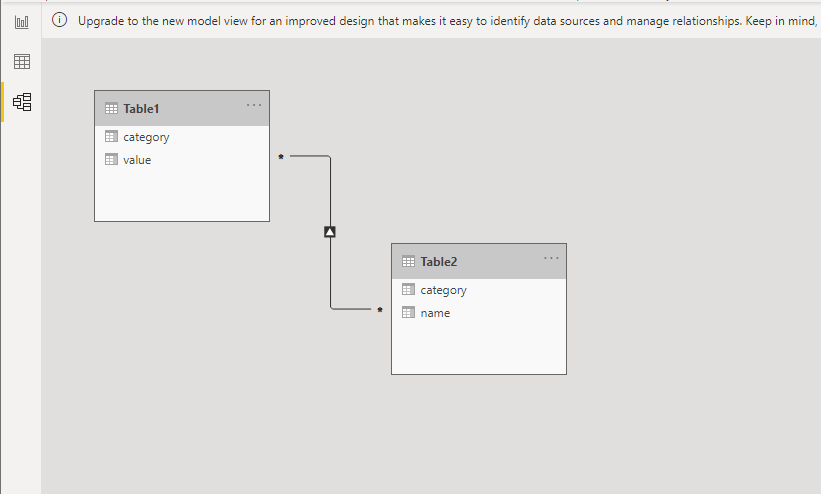Open Table1 more options ellipsis
This screenshot has height=494, width=821.
(x=254, y=105)
